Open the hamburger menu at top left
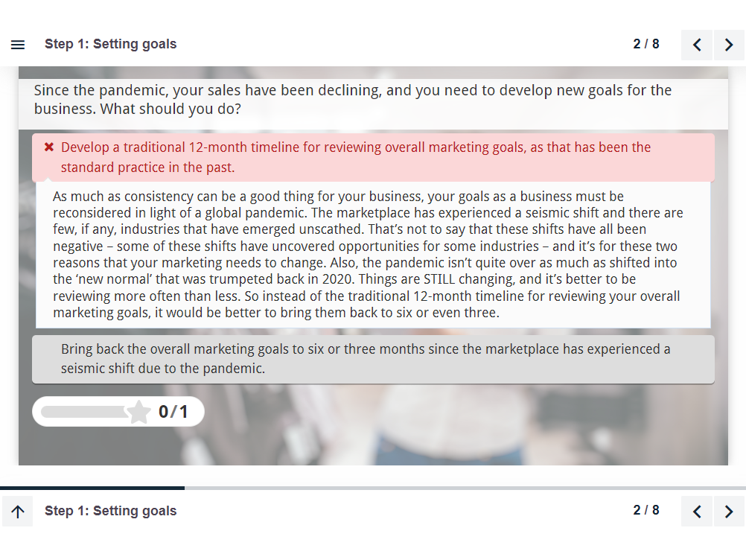Viewport: 746px width, 560px height. tap(18, 45)
